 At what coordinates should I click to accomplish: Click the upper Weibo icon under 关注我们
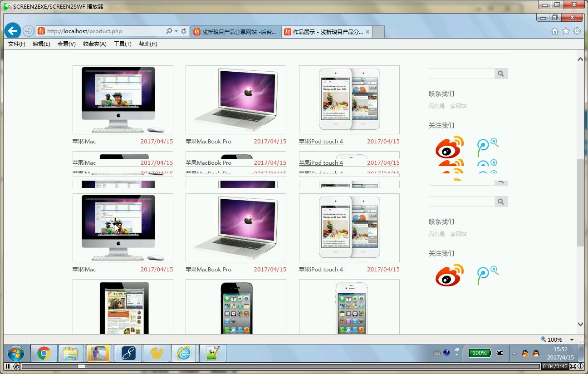pos(450,147)
